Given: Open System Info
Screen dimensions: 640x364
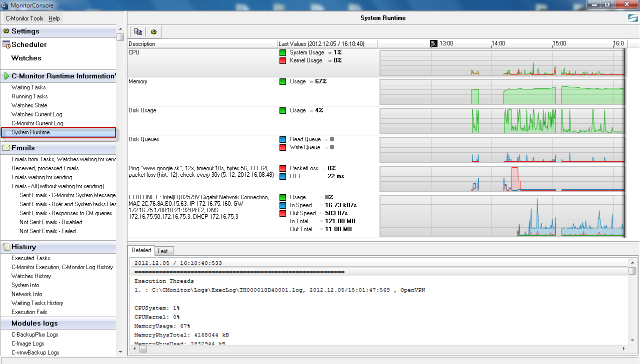Looking at the screenshot, I should pyautogui.click(x=25, y=285).
